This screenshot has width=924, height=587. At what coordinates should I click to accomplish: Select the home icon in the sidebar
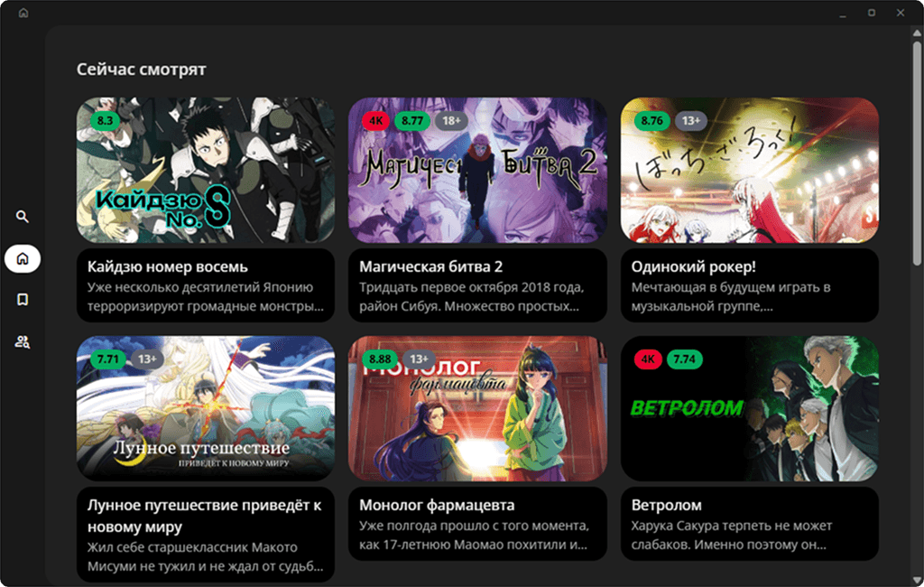23,258
